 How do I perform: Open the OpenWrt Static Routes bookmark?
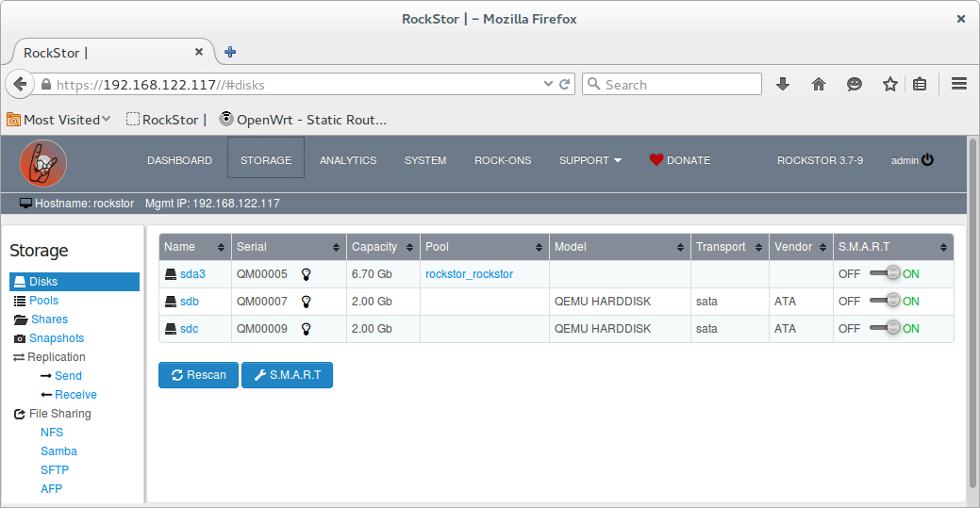point(303,120)
